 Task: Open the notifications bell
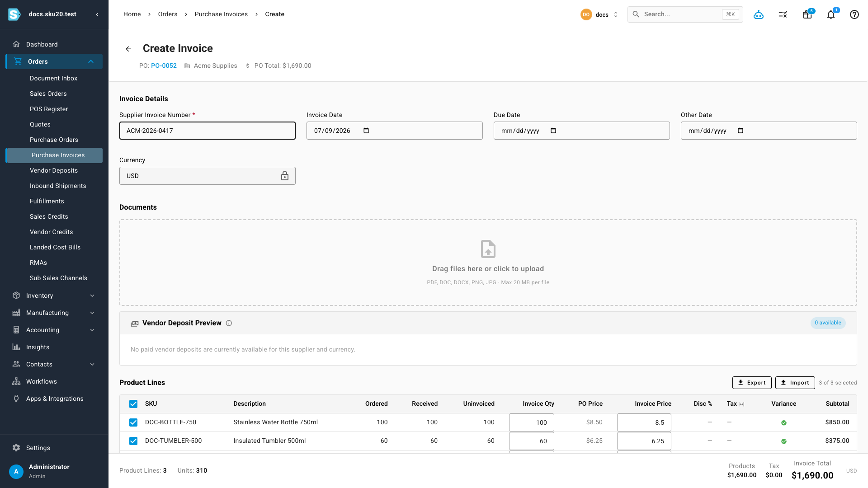[x=831, y=14]
